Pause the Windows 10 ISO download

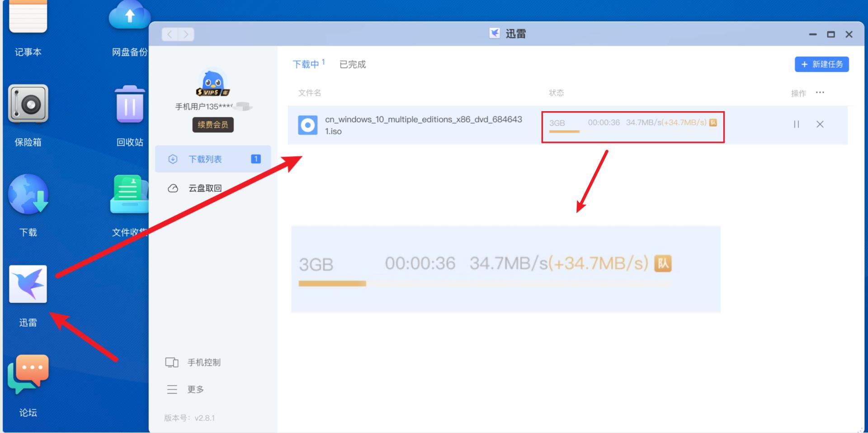coord(796,125)
